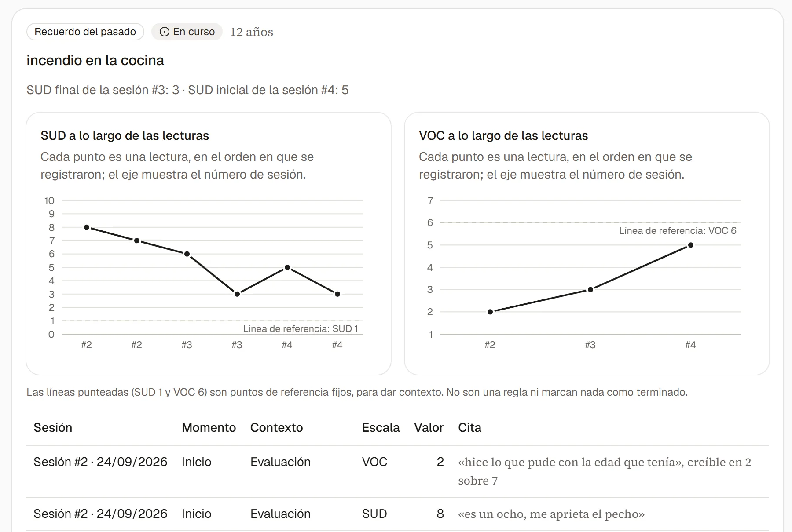Select the VOC point at value 5
This screenshot has height=532, width=792.
pos(691,245)
